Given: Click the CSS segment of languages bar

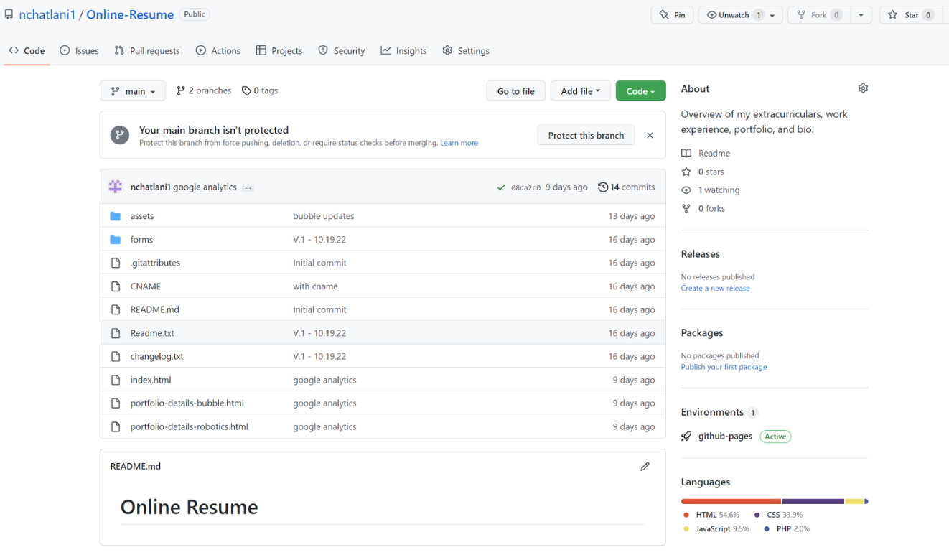Looking at the screenshot, I should 813,501.
